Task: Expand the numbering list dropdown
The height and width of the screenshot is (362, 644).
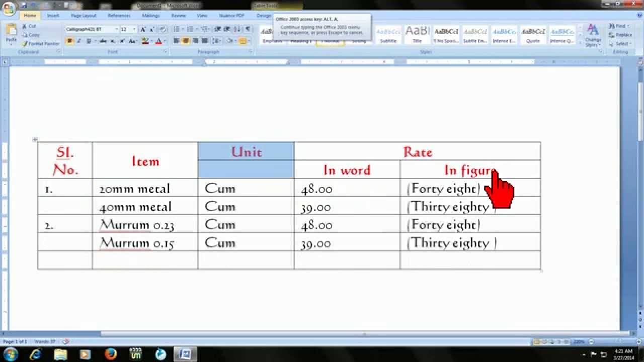Action: 197,30
